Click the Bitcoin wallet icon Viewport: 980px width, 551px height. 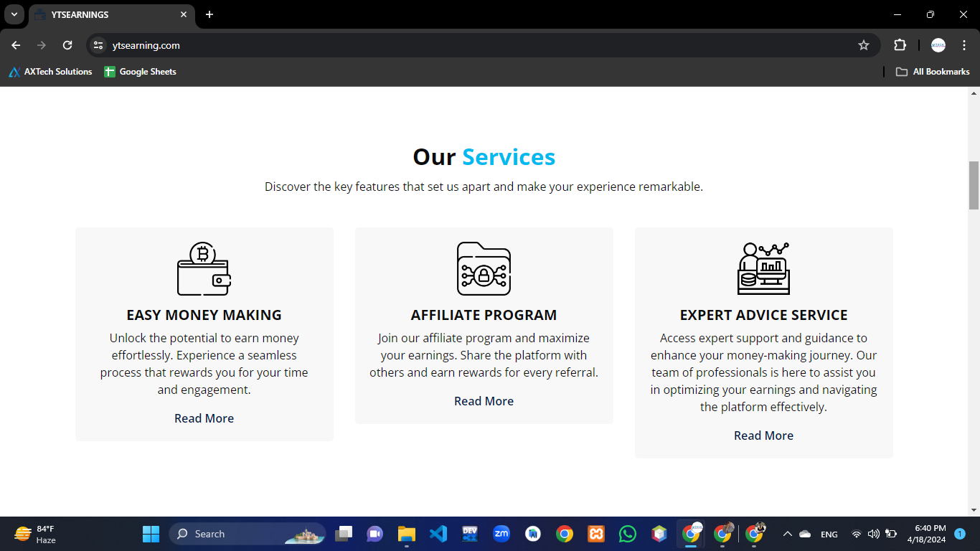pos(204,269)
